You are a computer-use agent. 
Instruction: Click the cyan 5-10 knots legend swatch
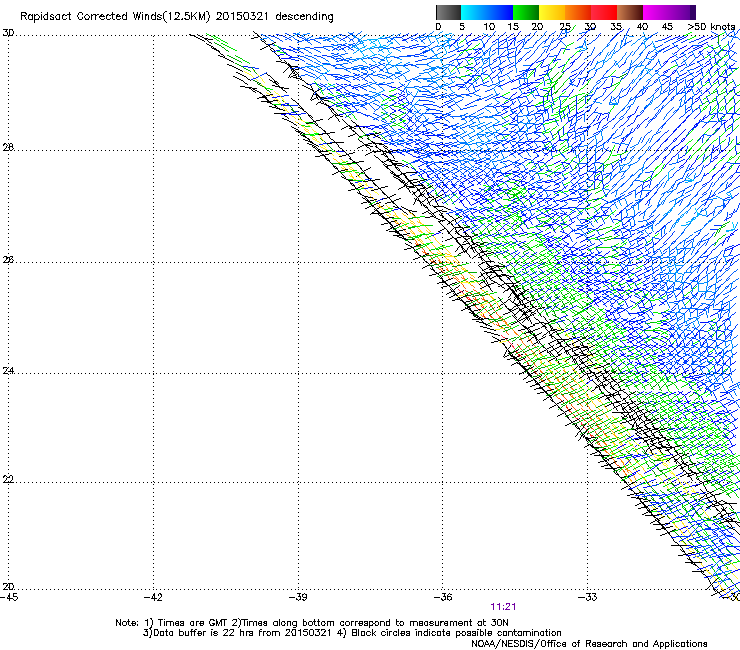[x=474, y=12]
